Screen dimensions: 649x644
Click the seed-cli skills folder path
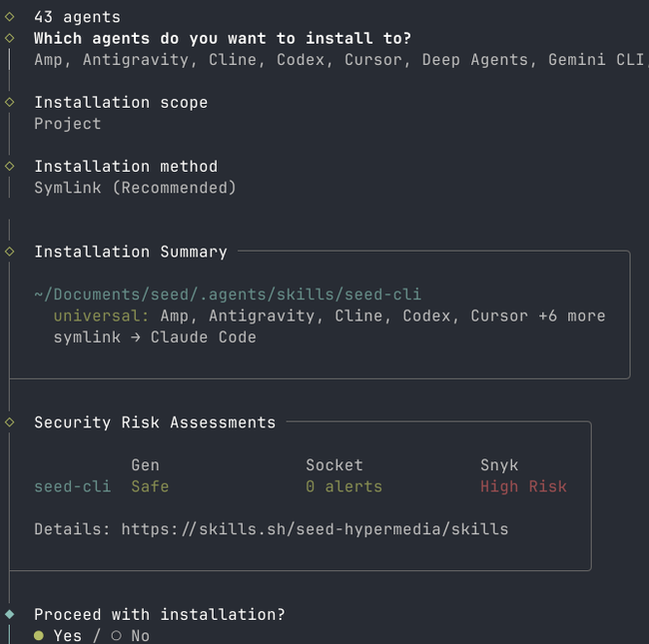(228, 295)
